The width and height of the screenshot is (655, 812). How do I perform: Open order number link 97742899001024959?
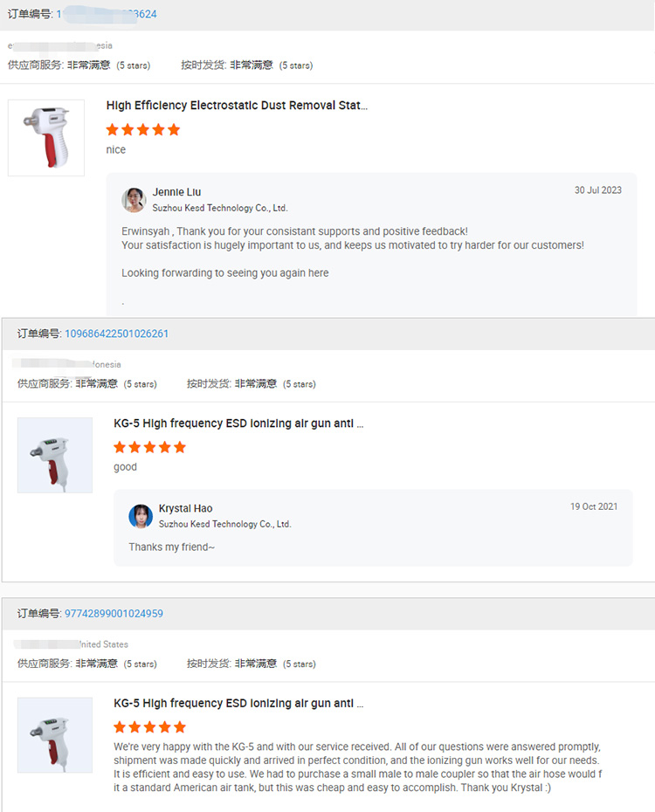pyautogui.click(x=114, y=614)
